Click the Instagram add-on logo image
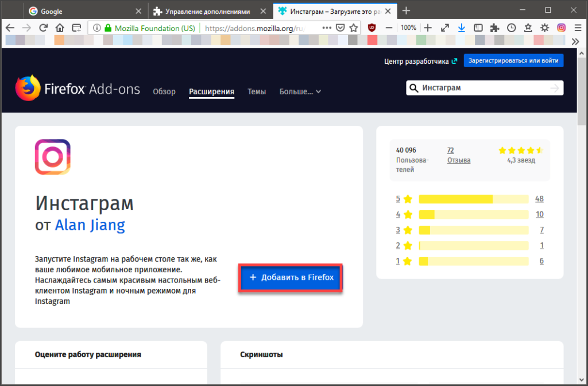Viewport: 588px width, 386px height. (52, 157)
